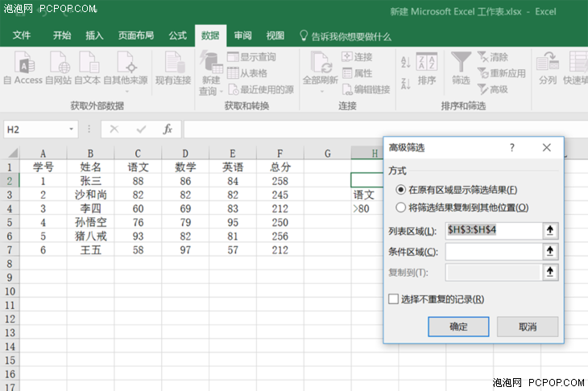This screenshot has height=391, width=588.
Task: Select all cells corner triangle
Action: (12, 153)
